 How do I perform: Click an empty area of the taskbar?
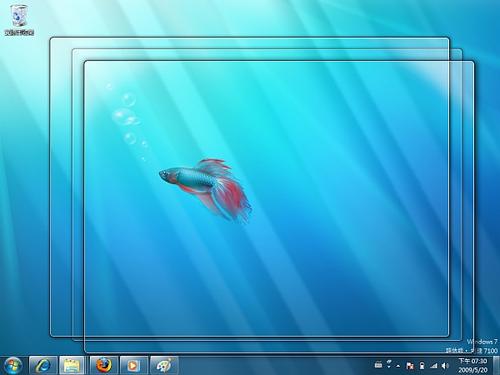click(273, 365)
